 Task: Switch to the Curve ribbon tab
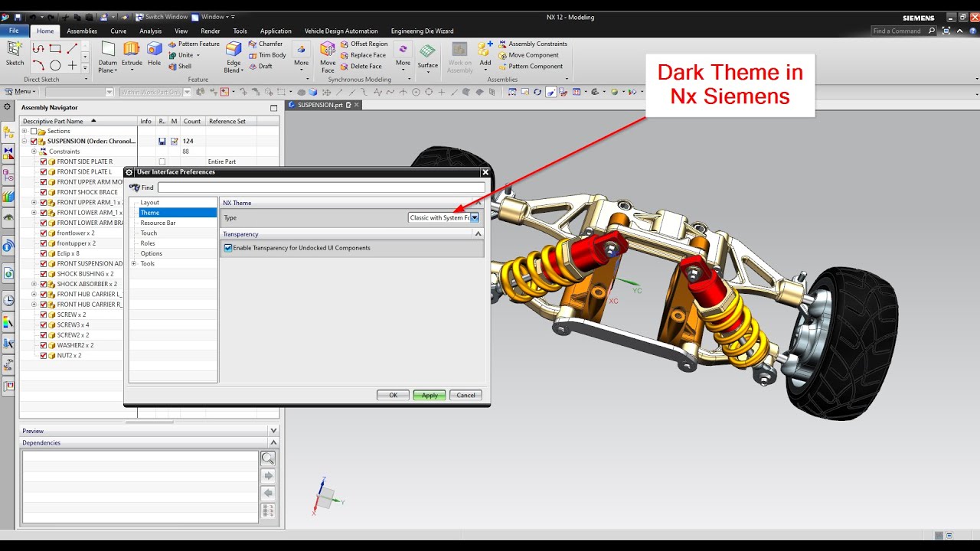coord(118,31)
